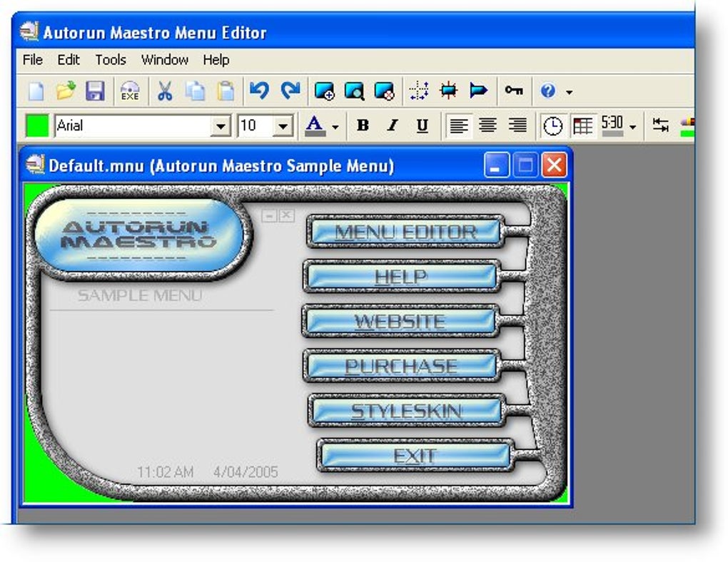Click the MENU EDITOR button
This screenshot has width=728, height=562.
coord(406,232)
